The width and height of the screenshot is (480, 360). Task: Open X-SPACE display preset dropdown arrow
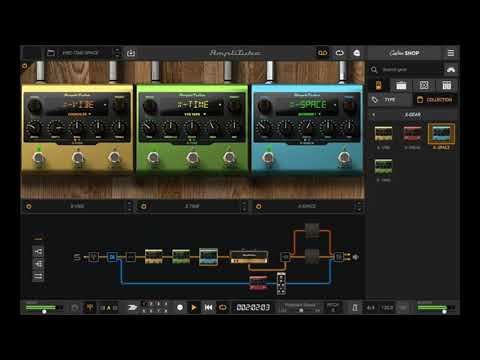(x=335, y=105)
